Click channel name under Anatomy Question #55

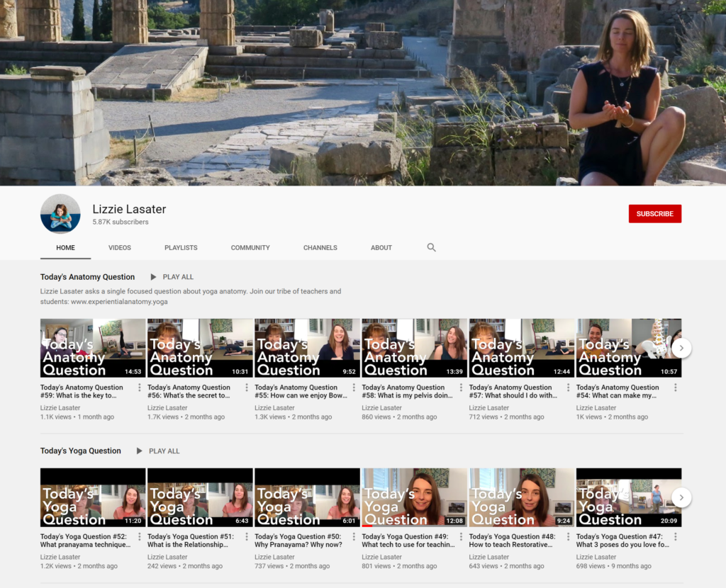point(274,408)
